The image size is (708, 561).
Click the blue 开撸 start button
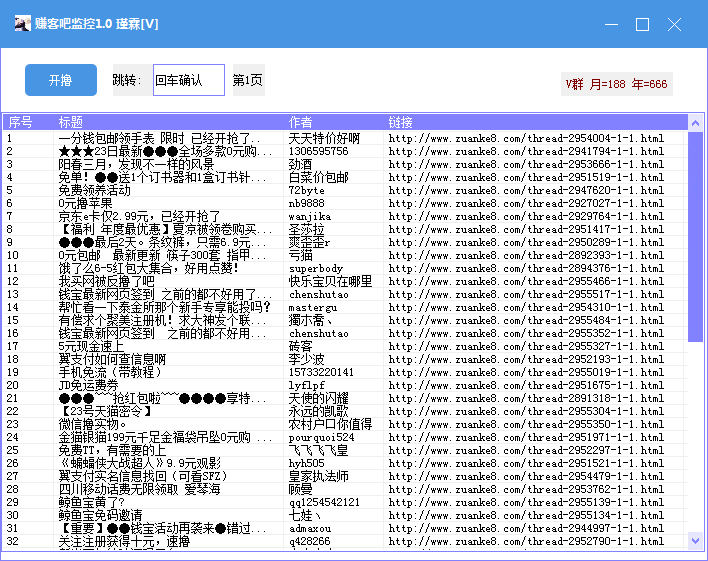(60, 80)
